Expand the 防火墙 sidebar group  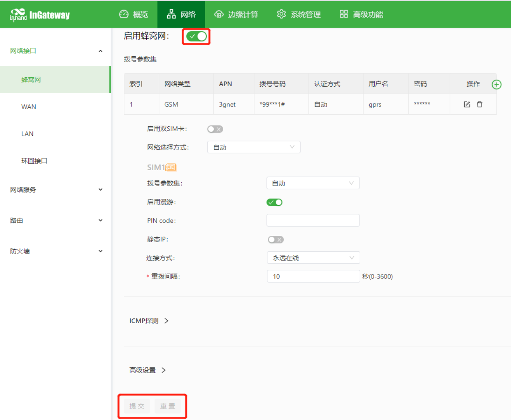(x=55, y=251)
